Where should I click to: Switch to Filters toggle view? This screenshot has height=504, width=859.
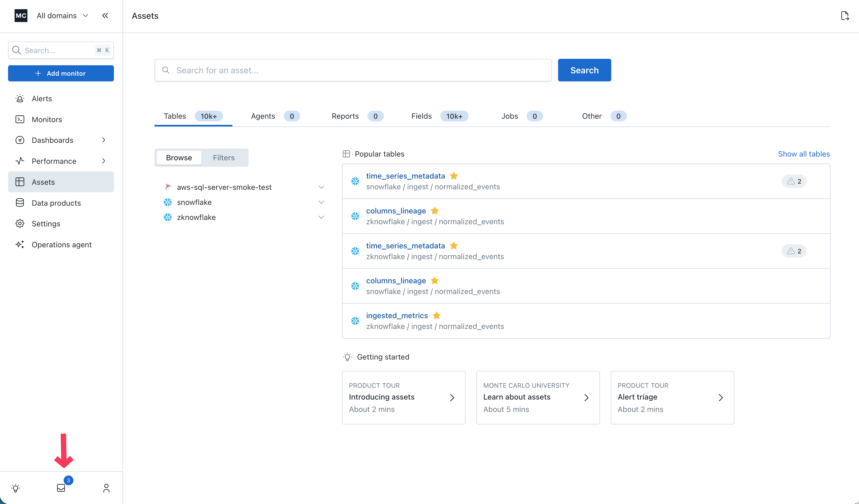tap(224, 158)
